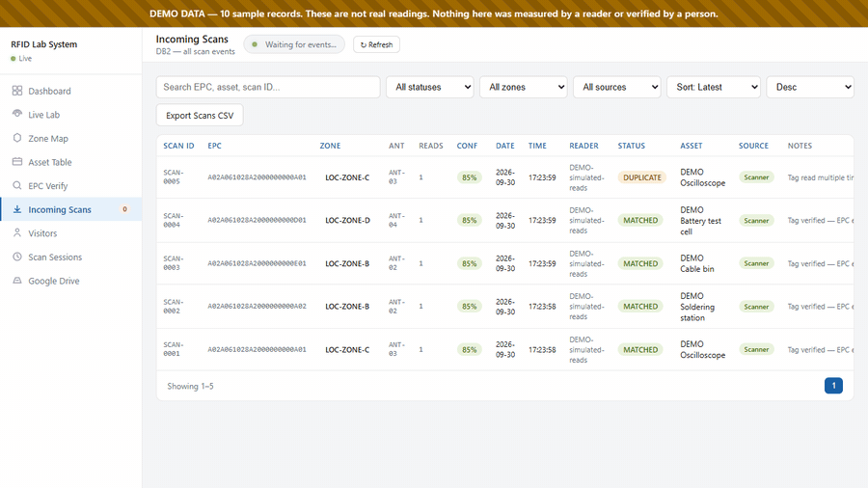The width and height of the screenshot is (868, 488).
Task: Click the Waiting for events indicator
Action: point(294,44)
